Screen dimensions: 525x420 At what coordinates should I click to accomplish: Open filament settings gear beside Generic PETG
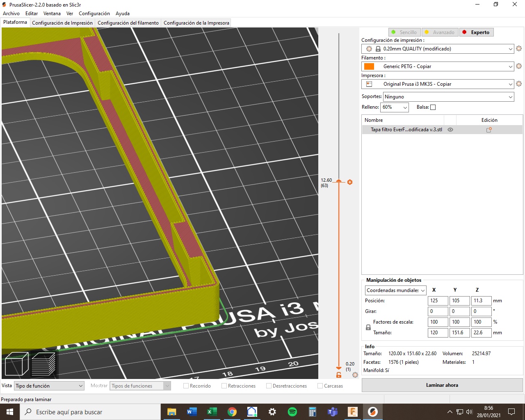point(519,66)
